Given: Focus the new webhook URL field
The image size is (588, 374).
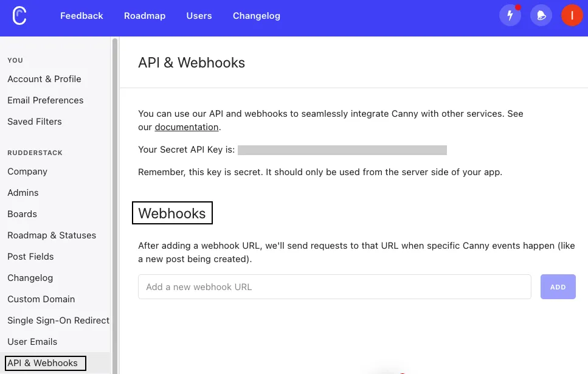Looking at the screenshot, I should (x=334, y=287).
